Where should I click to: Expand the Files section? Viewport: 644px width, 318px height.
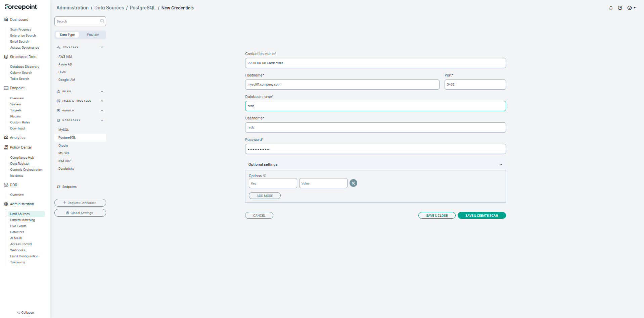102,92
